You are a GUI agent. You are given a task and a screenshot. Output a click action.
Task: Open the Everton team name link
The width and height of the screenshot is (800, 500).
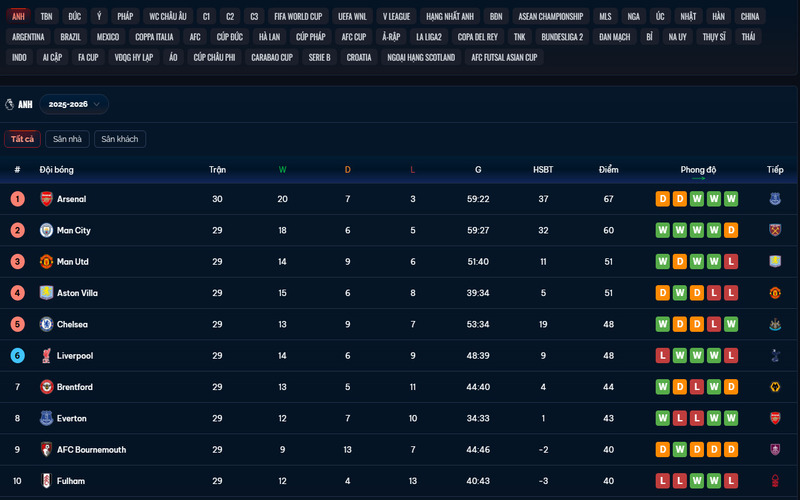[x=72, y=418]
